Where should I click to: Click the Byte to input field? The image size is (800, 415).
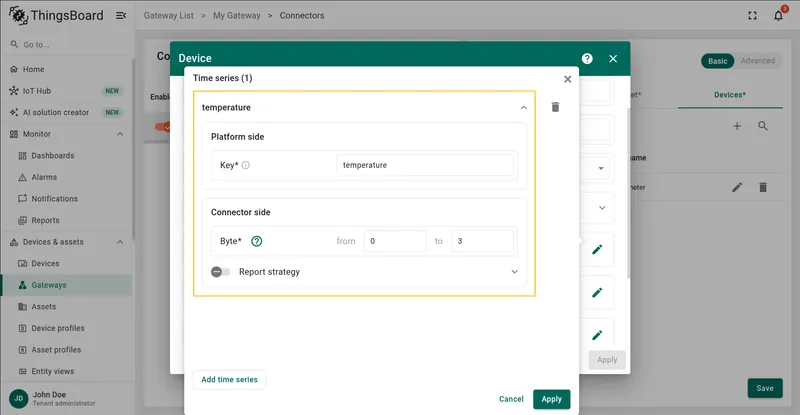pyautogui.click(x=482, y=241)
